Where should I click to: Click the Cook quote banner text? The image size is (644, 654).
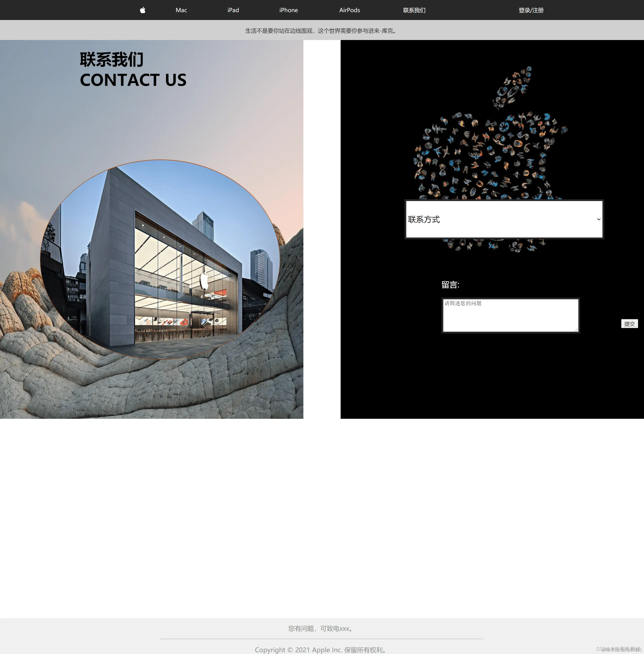tap(321, 31)
